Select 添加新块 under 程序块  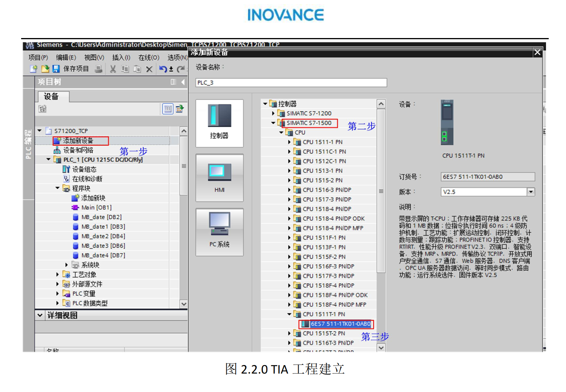(x=93, y=198)
